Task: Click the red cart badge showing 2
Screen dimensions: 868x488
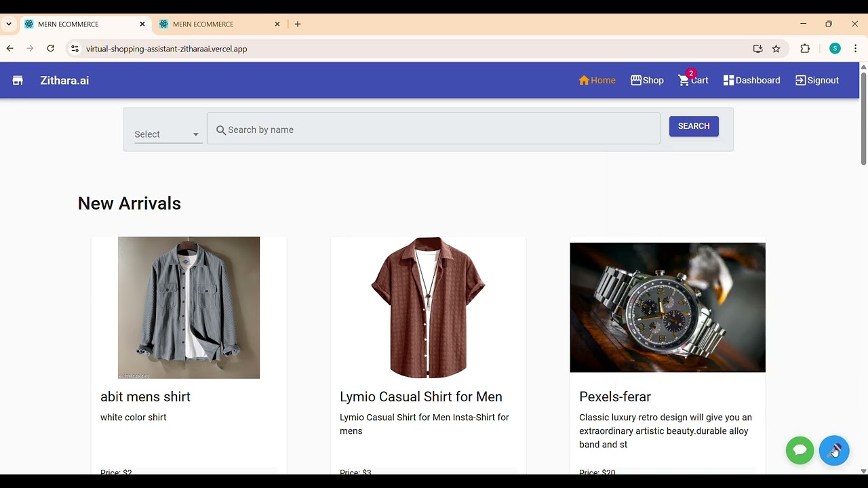Action: click(x=691, y=73)
